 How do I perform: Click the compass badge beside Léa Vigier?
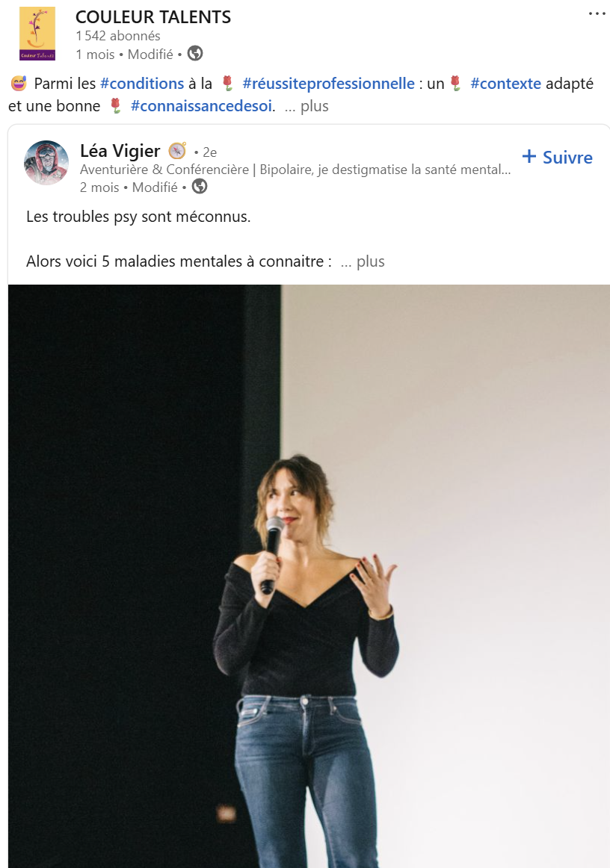click(177, 151)
